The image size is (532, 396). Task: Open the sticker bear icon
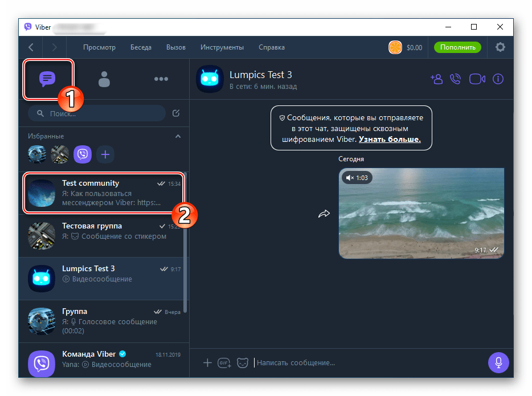click(243, 363)
